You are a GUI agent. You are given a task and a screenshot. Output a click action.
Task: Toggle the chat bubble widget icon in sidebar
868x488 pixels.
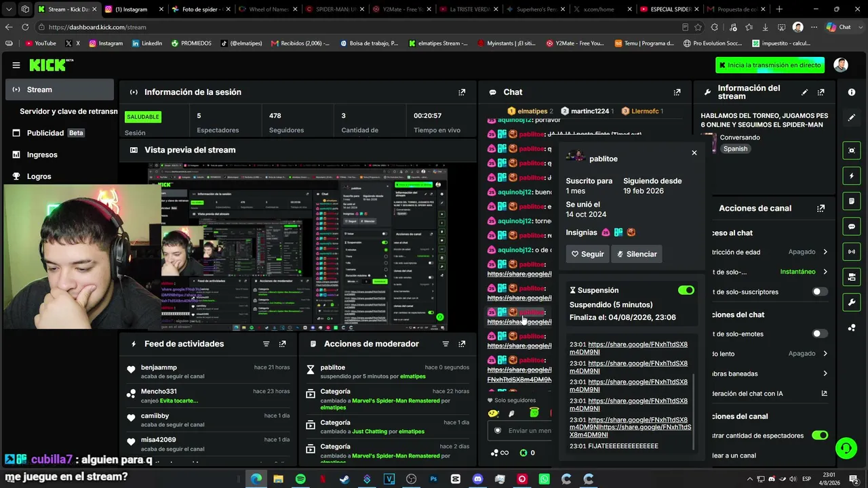tap(852, 226)
